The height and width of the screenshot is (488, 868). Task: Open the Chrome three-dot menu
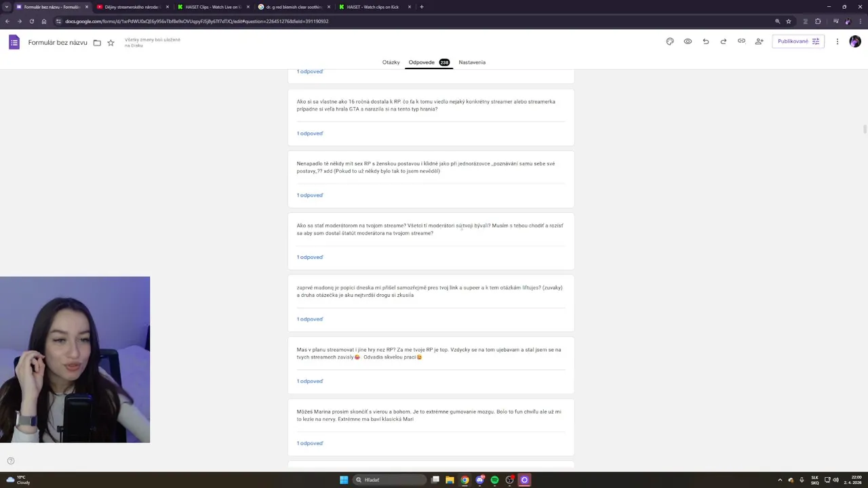pos(860,21)
